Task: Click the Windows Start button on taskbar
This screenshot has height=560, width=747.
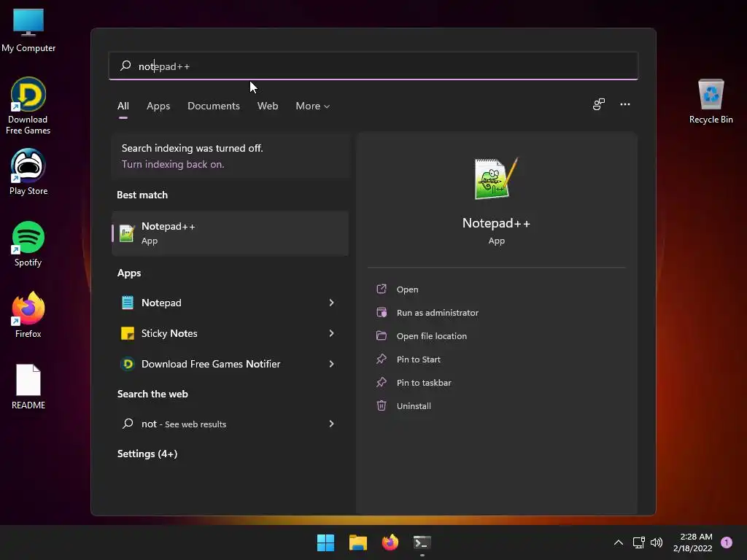Action: click(x=326, y=542)
